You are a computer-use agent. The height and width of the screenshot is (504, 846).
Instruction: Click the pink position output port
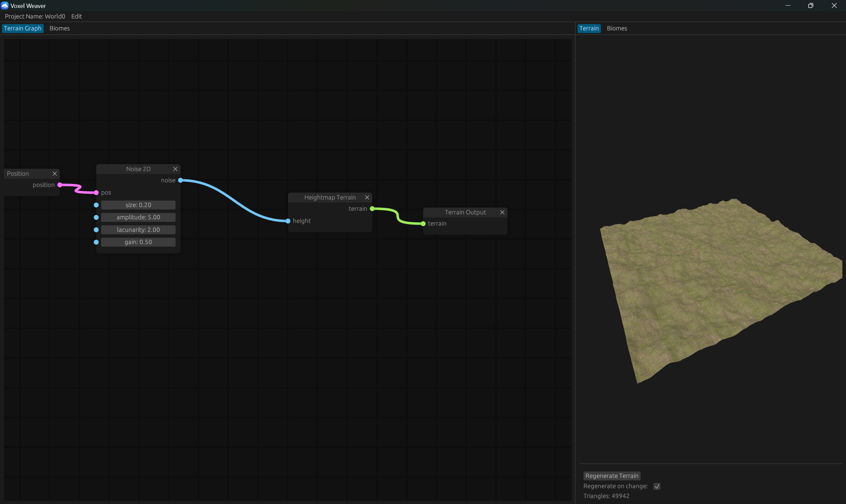tap(60, 185)
